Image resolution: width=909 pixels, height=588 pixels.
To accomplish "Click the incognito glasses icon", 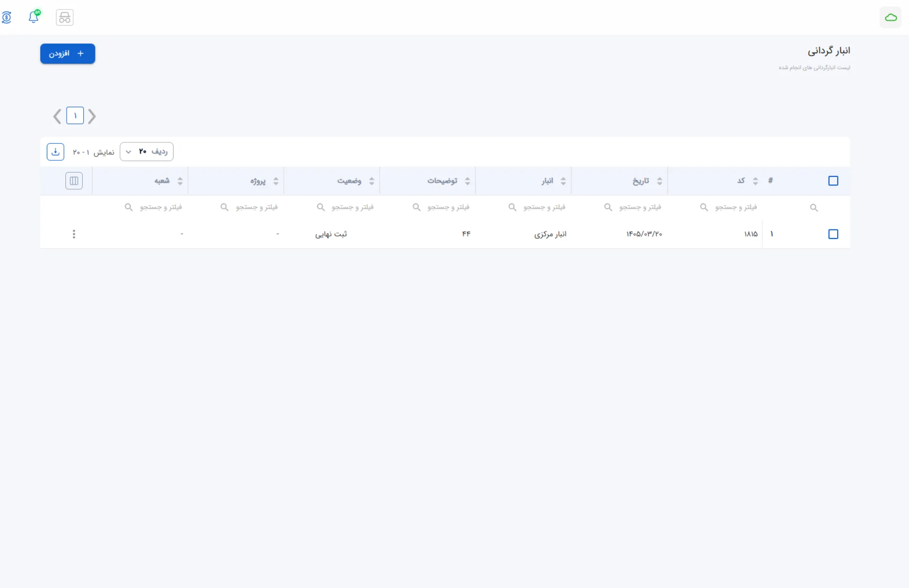I will [65, 18].
